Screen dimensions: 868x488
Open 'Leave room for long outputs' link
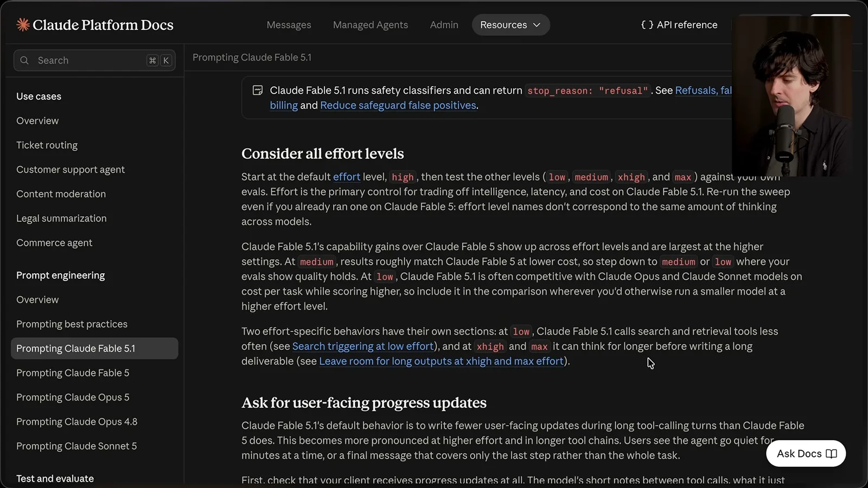(x=441, y=361)
